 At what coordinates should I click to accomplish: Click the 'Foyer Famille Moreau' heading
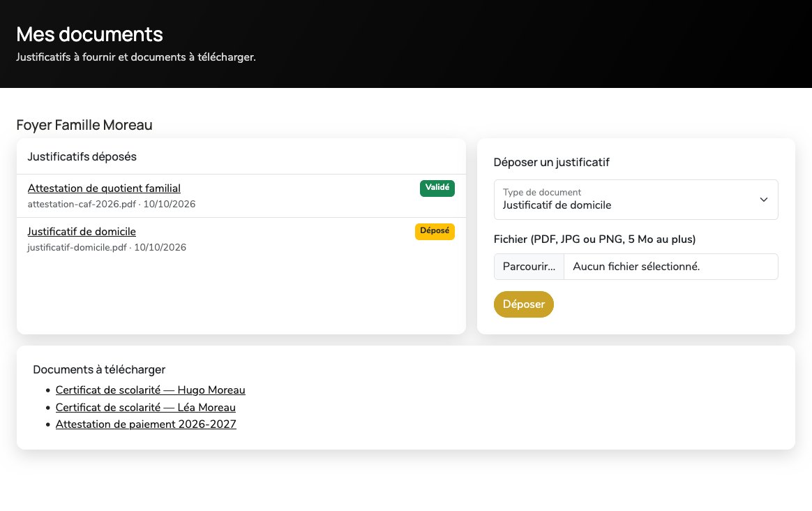[x=84, y=125]
